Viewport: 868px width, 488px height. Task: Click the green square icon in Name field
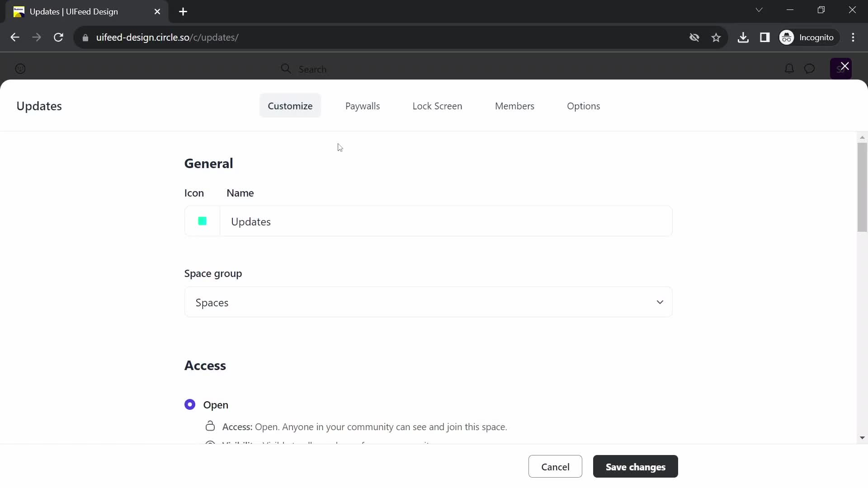point(203,221)
